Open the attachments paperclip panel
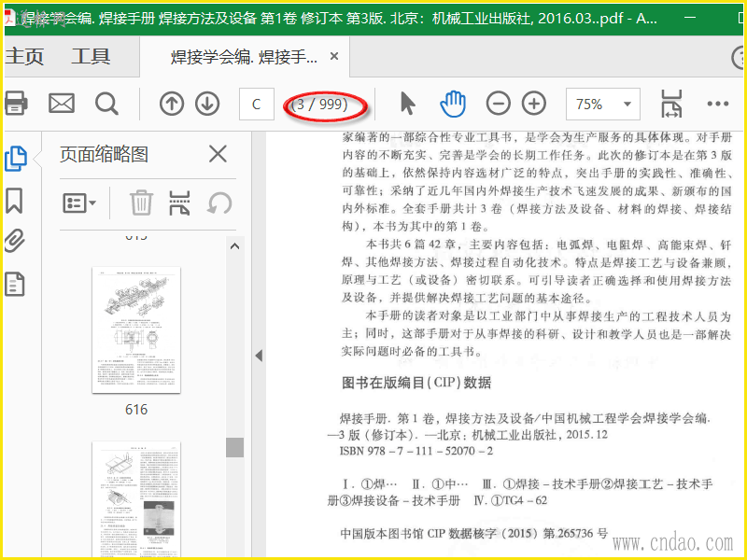The image size is (747, 560). (14, 241)
